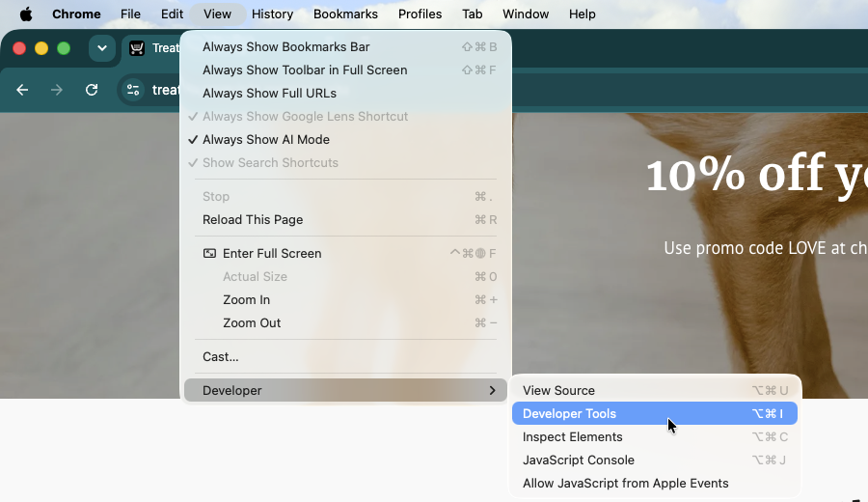
Task: Expand the Developer submenu
Action: [346, 391]
